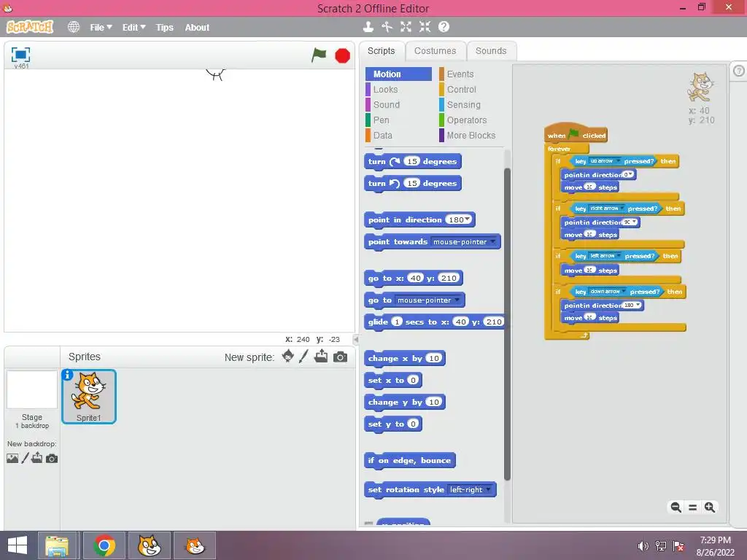The width and height of the screenshot is (747, 560).
Task: Paint a new sprite with the brush icon
Action: (x=303, y=356)
